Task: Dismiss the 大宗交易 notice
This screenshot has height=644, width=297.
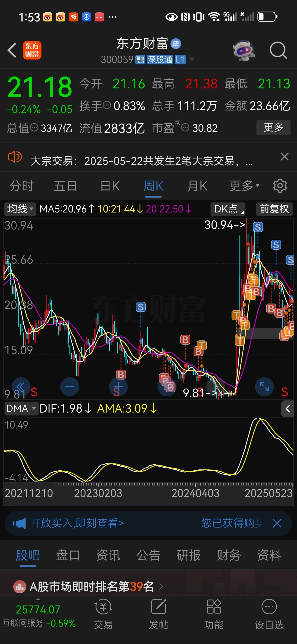Action: point(284,157)
